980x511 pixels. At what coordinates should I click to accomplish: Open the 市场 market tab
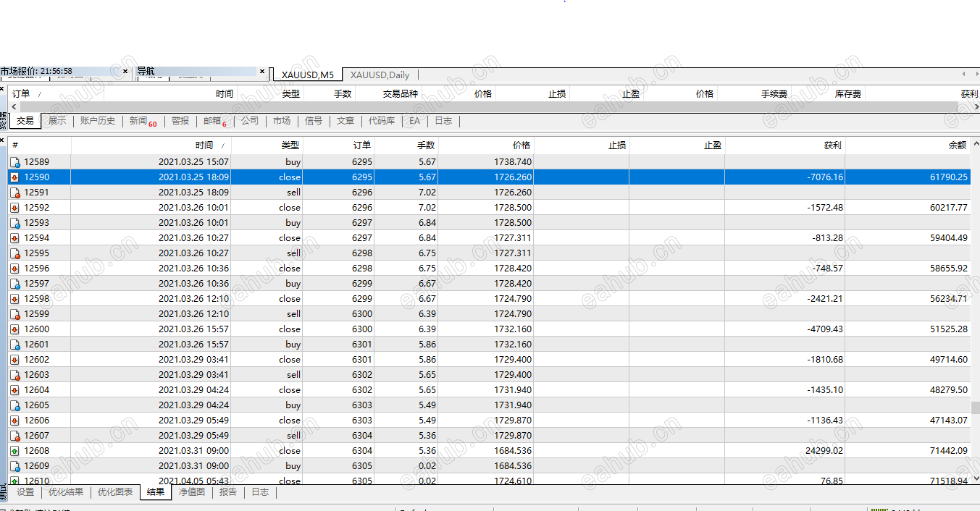(x=282, y=121)
